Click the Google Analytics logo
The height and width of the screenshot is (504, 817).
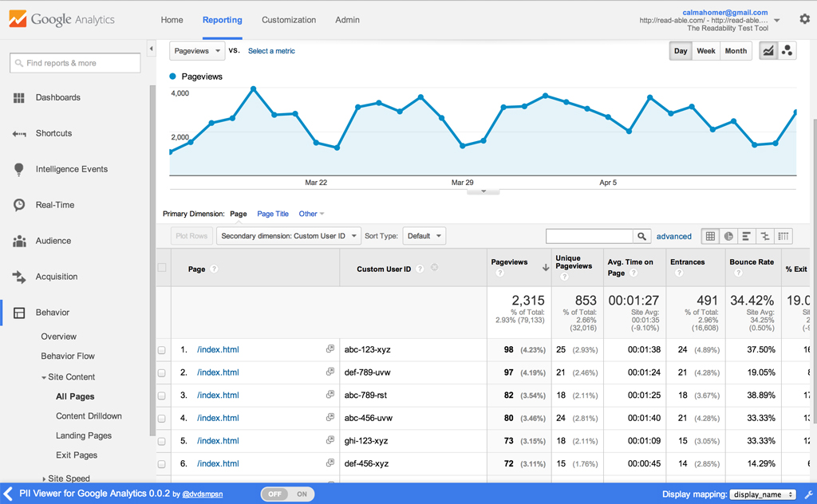(61, 19)
